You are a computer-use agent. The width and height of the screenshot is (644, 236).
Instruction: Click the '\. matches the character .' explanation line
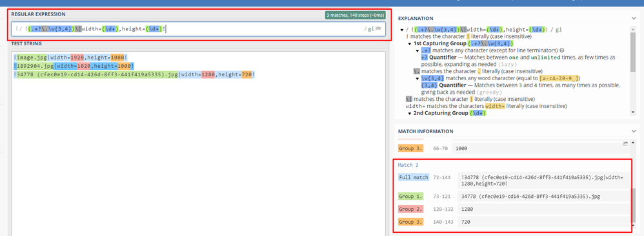point(478,71)
